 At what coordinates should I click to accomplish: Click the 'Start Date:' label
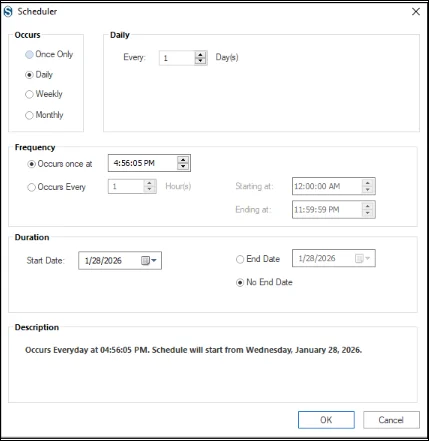(x=46, y=260)
